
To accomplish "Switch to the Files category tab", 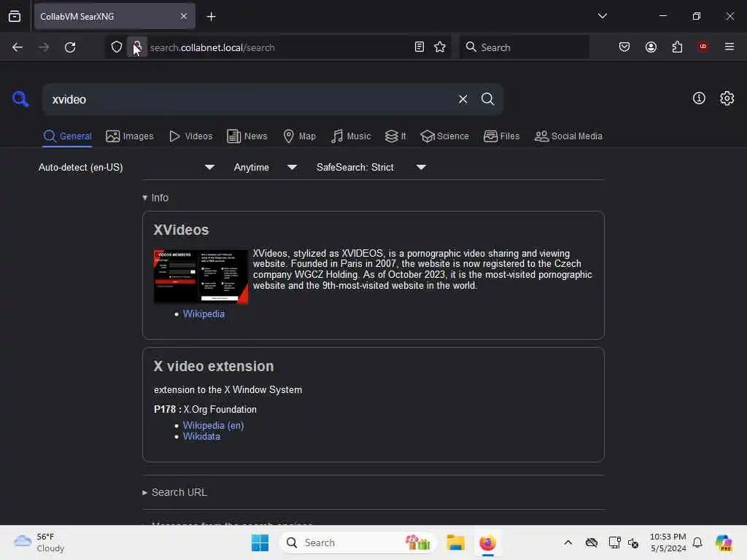I will click(502, 136).
